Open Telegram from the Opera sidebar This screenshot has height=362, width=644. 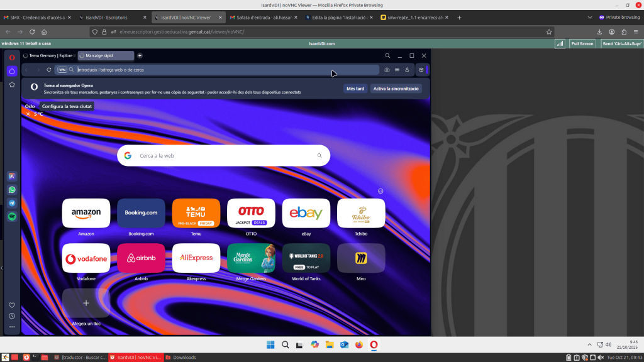coord(12,203)
